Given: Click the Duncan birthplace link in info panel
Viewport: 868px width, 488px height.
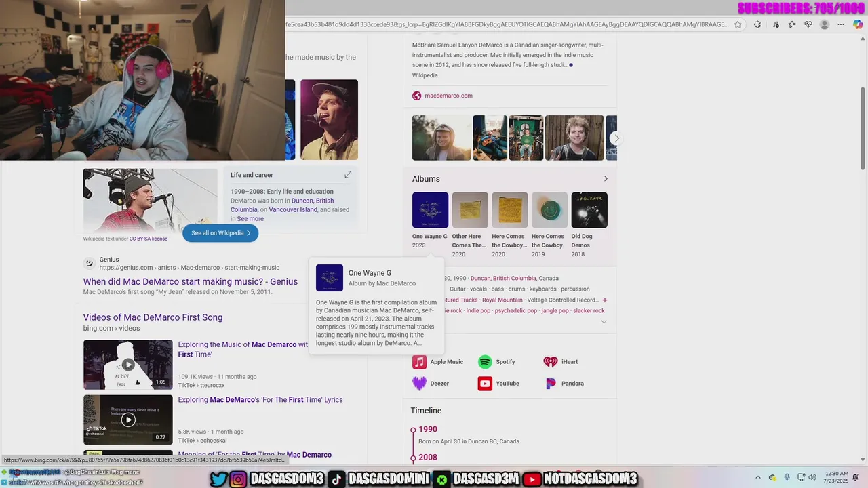Looking at the screenshot, I should tap(480, 278).
